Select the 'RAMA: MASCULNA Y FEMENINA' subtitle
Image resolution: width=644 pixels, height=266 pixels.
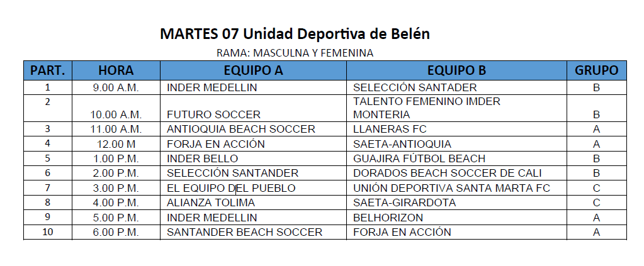295,53
